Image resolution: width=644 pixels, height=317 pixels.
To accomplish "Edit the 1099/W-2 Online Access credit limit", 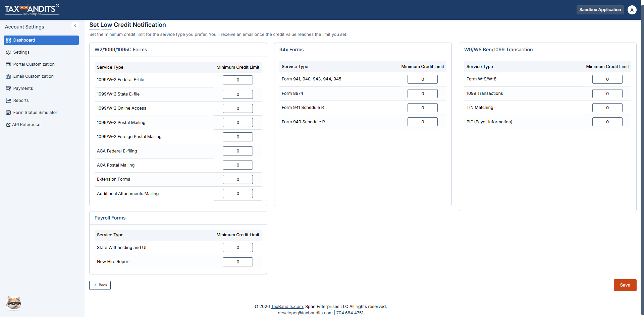I will click(238, 109).
